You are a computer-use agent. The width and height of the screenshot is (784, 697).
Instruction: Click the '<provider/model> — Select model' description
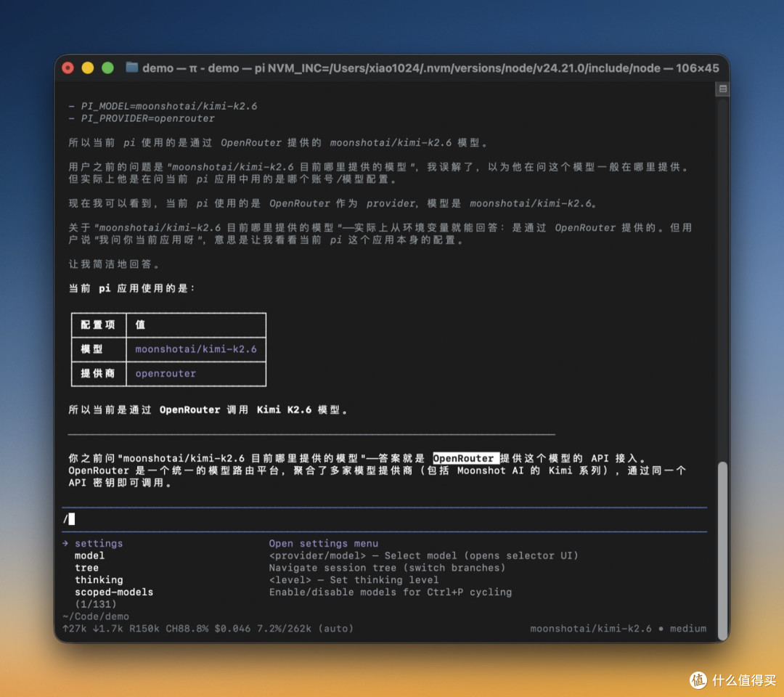(x=423, y=555)
